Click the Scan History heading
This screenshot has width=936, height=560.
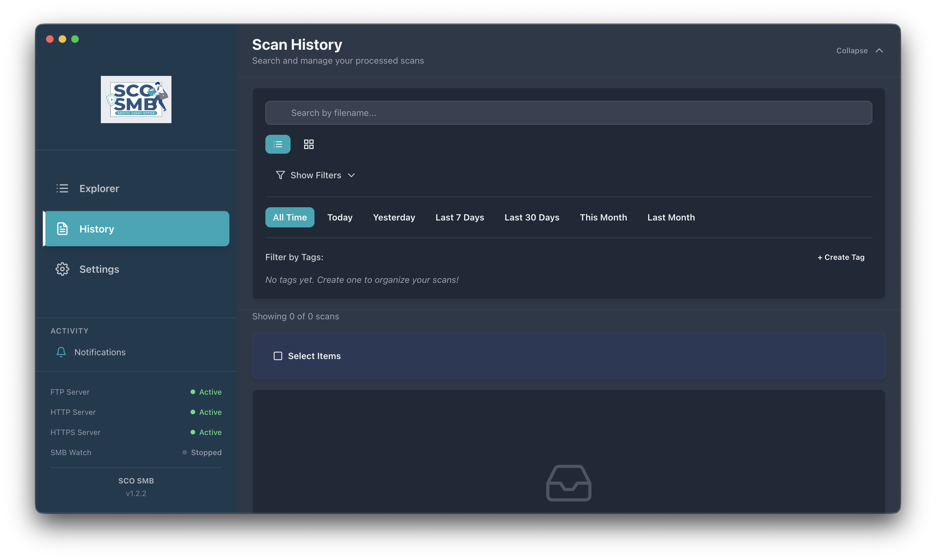pos(297,44)
